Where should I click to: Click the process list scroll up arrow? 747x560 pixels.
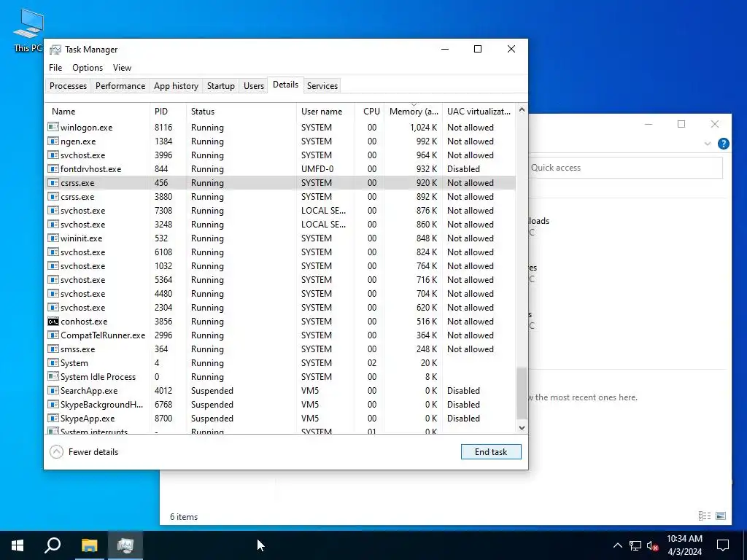[522, 109]
